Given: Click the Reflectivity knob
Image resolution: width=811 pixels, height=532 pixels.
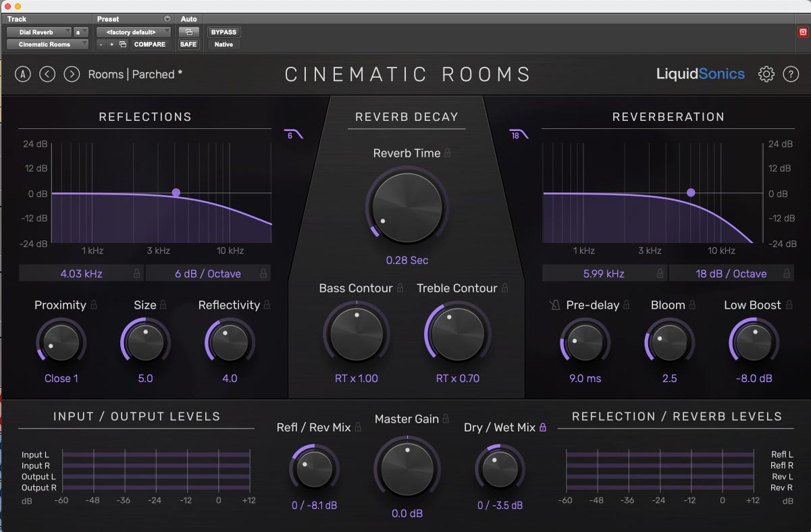Looking at the screenshot, I should (x=230, y=342).
